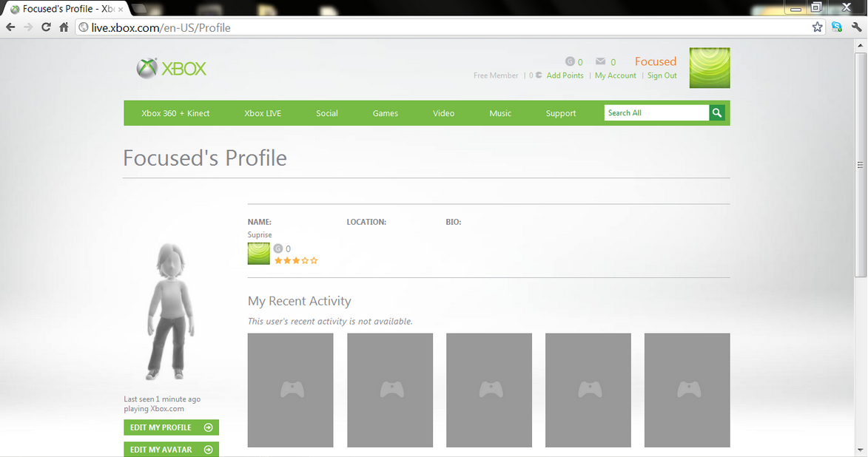Bookmark page with star icon
Image resolution: width=868 pixels, height=457 pixels.
click(x=817, y=27)
